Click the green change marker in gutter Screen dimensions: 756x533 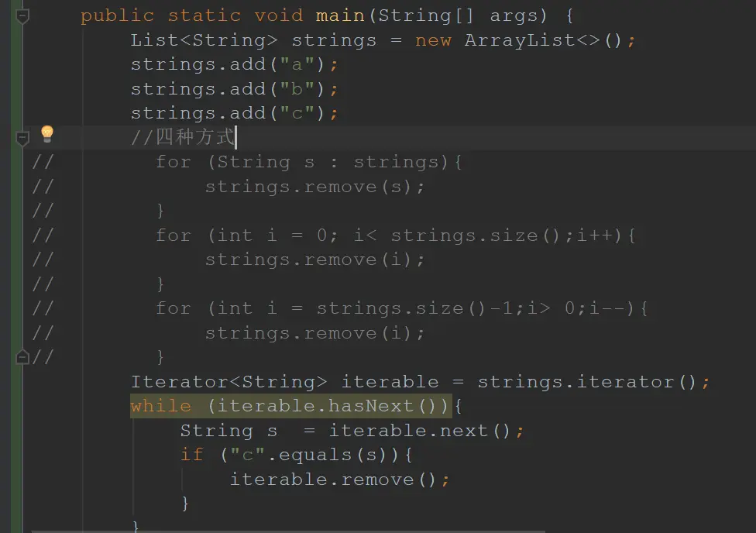point(16,266)
